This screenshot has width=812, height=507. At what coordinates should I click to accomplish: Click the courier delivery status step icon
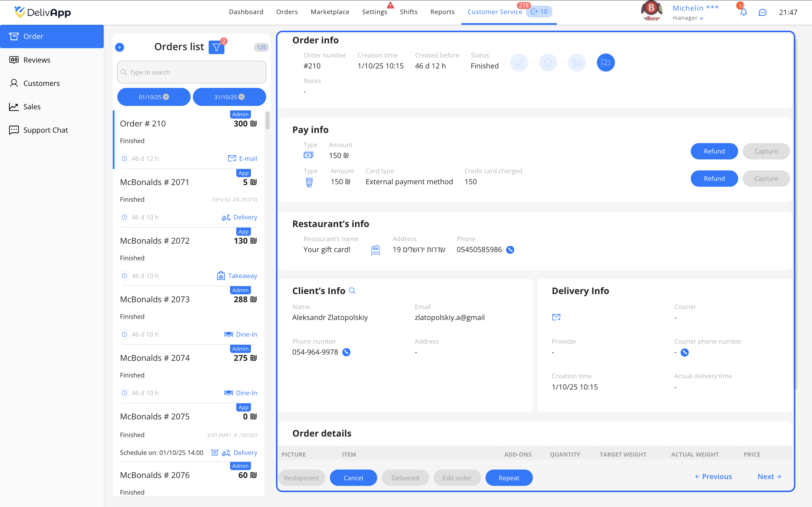point(577,63)
